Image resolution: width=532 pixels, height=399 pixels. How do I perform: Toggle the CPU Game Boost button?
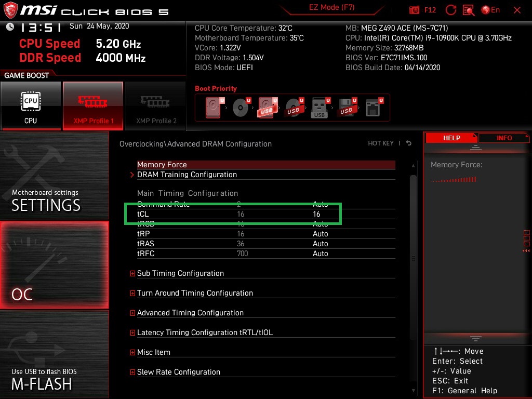[31, 105]
